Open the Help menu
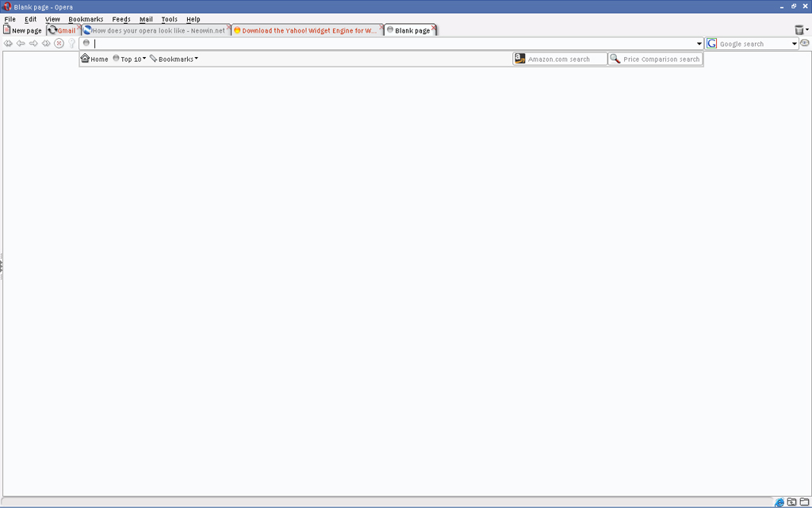The width and height of the screenshot is (812, 508). click(x=193, y=19)
